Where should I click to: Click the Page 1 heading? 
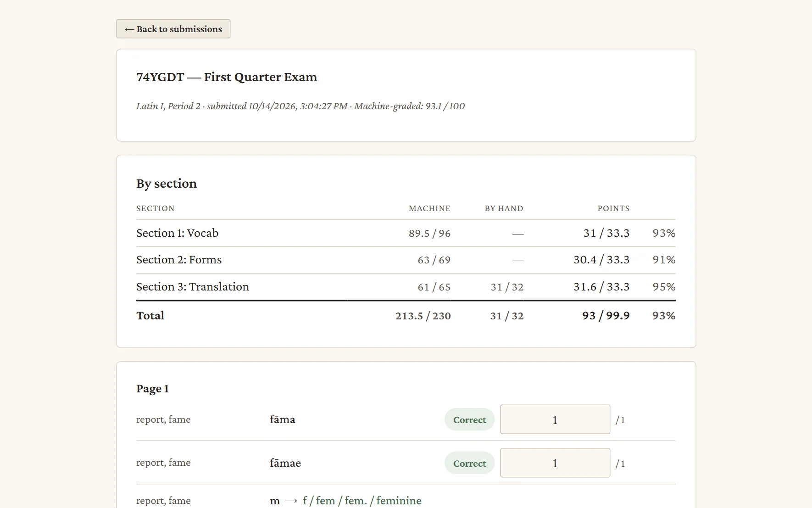(152, 389)
